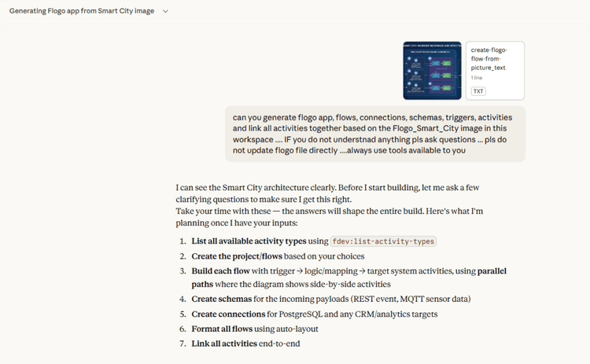Click the '1 line' label on the attachment
Image resolution: width=590 pixels, height=364 pixels.
coord(477,78)
